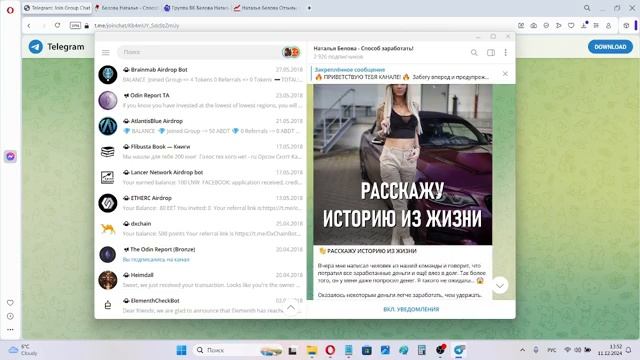The height and width of the screenshot is (360, 640).
Task: Switch the РУС keyboard language indicator
Action: (551, 350)
